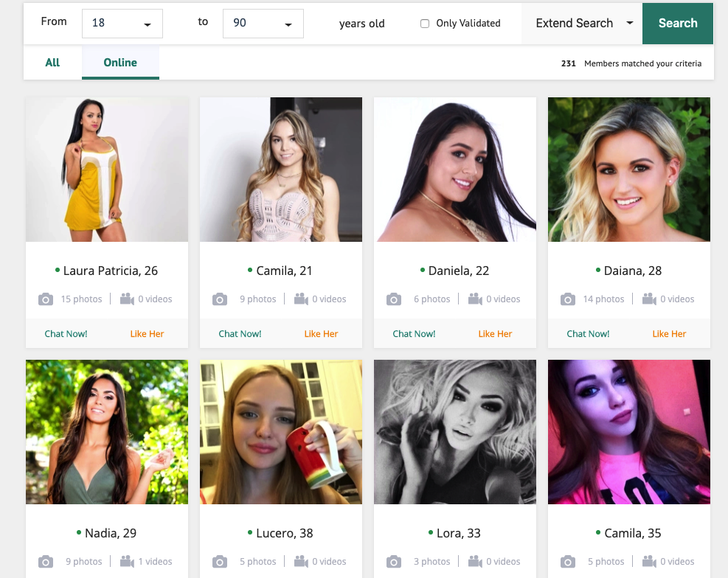
Task: Click the camera icon on Daniela's card
Action: (x=394, y=299)
